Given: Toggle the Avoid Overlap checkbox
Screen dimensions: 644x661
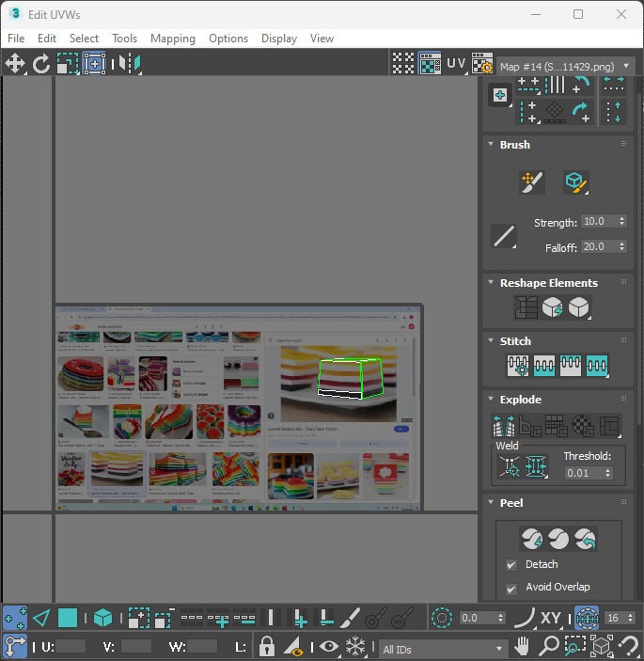Looking at the screenshot, I should click(511, 589).
